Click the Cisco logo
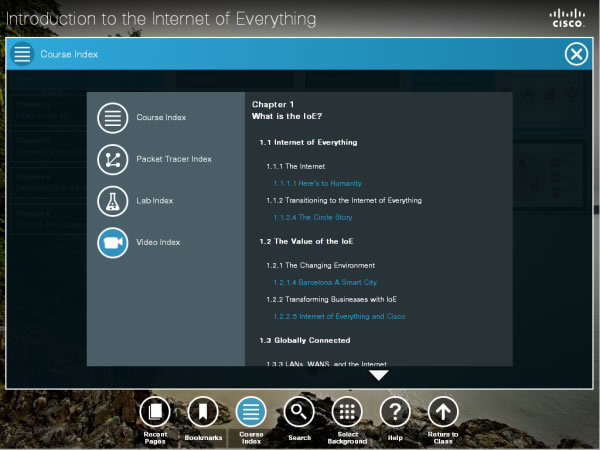 (x=569, y=17)
